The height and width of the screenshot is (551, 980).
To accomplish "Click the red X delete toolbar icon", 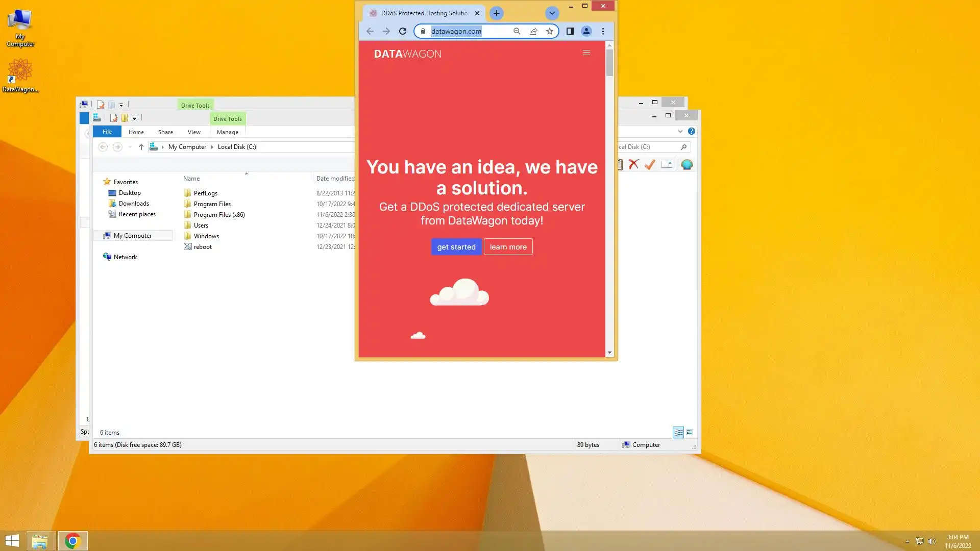I will pyautogui.click(x=633, y=164).
